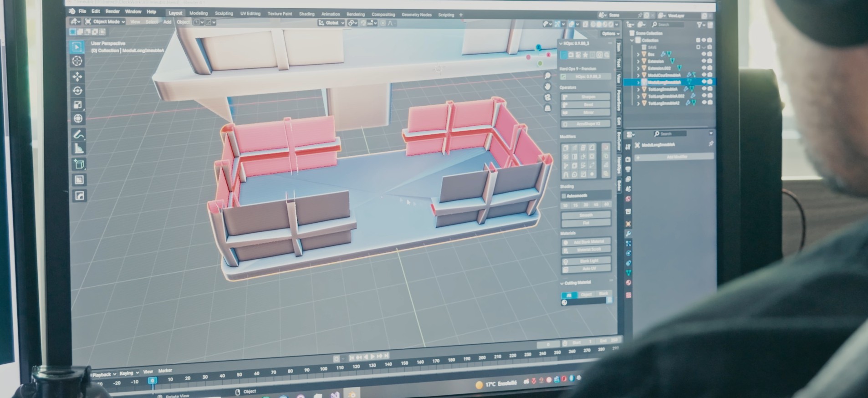Select the Rotate tool
Screen dimensions: 868x398
[77, 91]
